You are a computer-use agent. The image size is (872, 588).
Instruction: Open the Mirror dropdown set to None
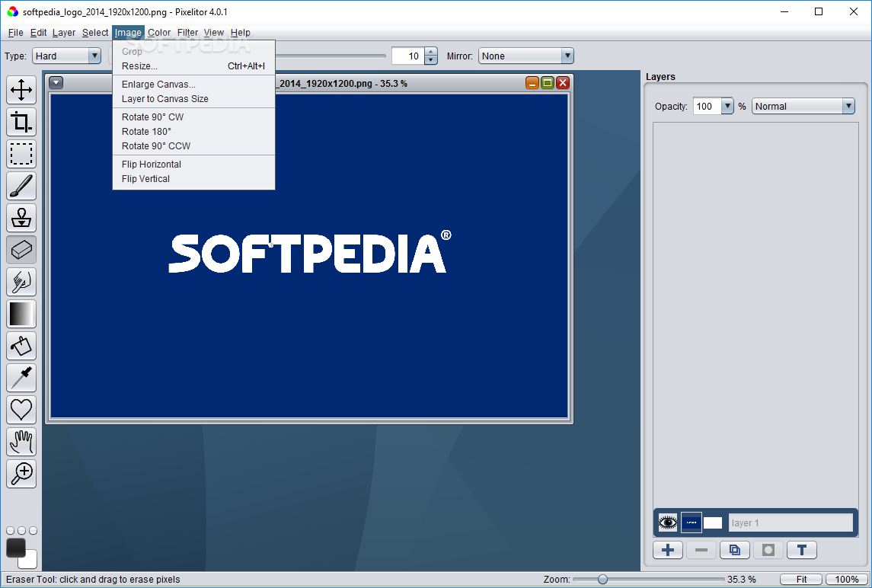[x=525, y=56]
